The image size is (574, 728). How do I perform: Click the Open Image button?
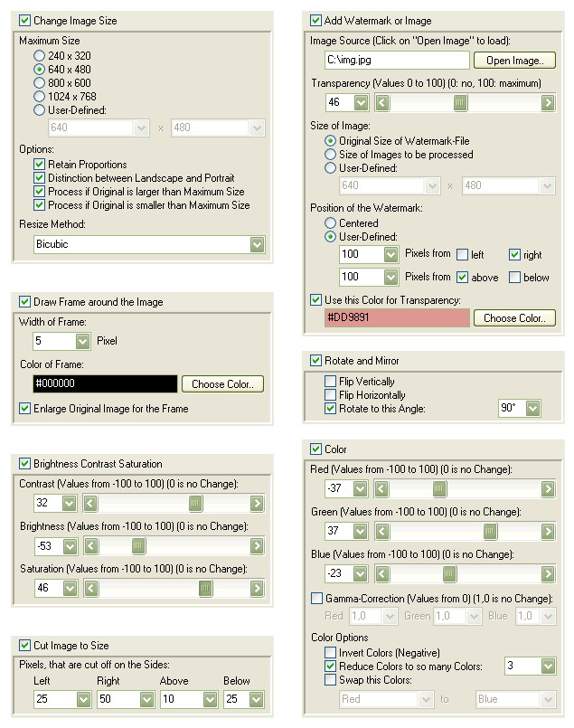514,61
